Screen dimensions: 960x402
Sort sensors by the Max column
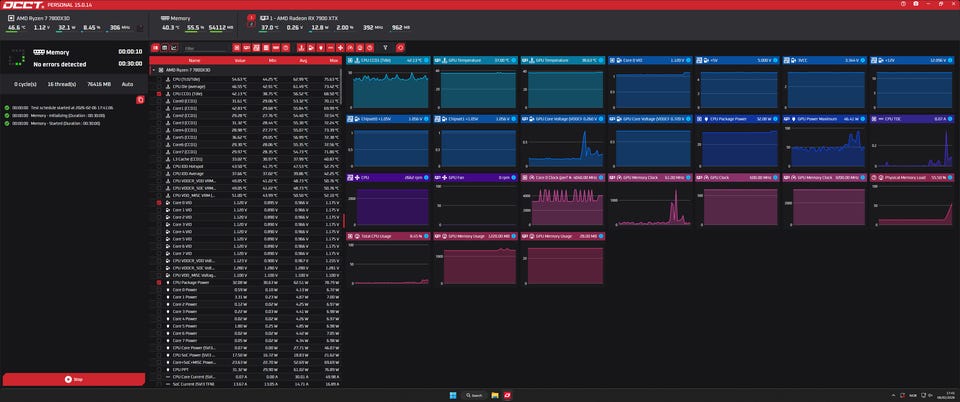pyautogui.click(x=332, y=60)
